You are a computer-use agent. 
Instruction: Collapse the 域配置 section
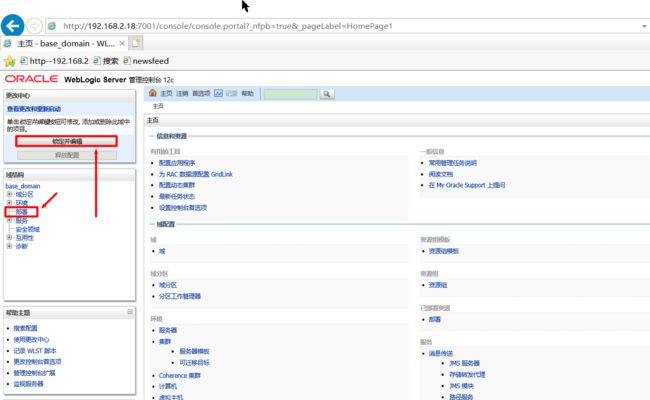click(x=152, y=224)
